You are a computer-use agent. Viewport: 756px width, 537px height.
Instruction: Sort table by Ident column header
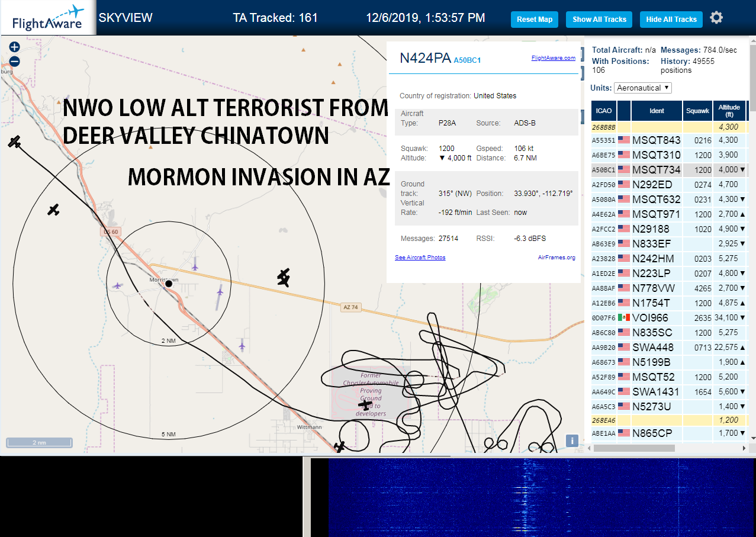click(x=657, y=111)
